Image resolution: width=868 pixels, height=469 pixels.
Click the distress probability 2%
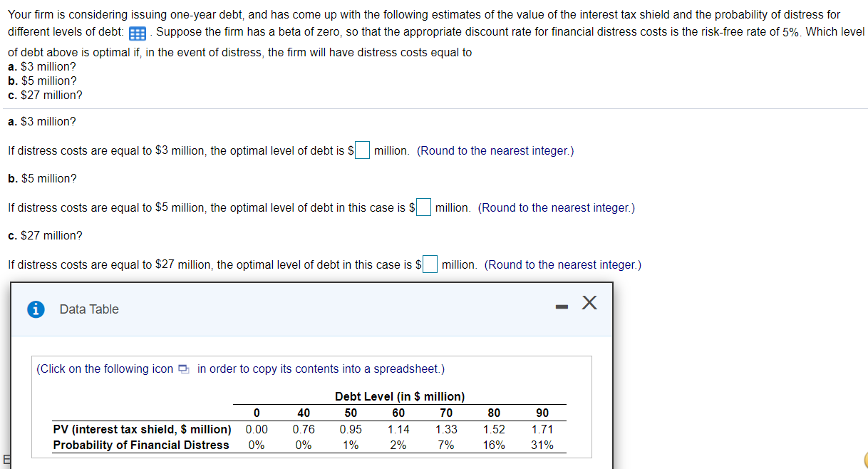click(398, 445)
